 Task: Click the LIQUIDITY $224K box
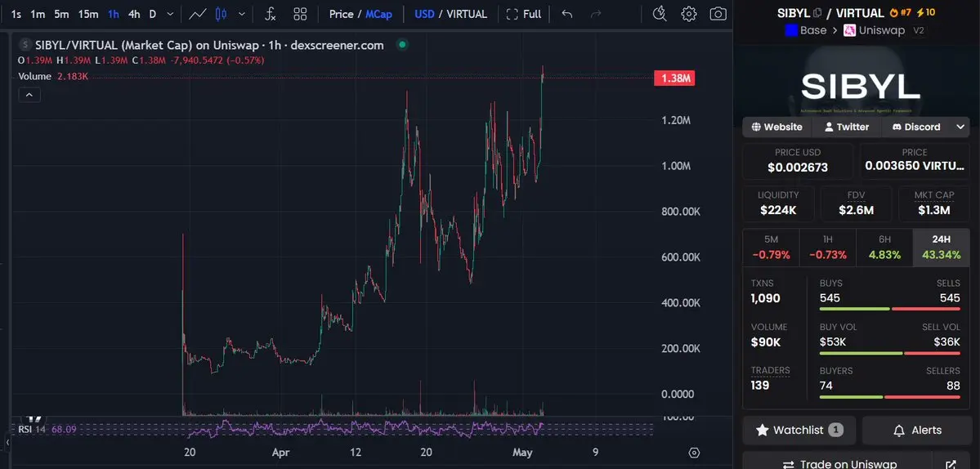(x=778, y=203)
